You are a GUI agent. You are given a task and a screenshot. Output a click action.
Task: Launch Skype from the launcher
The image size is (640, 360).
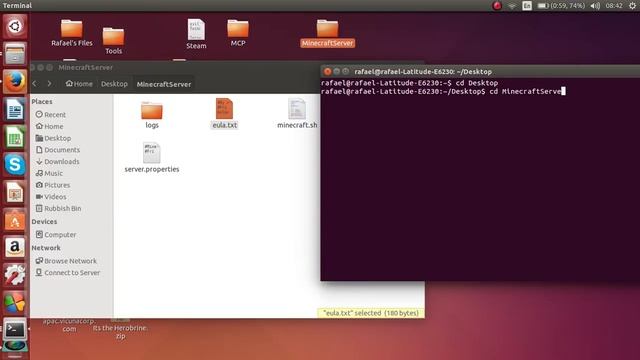(x=15, y=164)
